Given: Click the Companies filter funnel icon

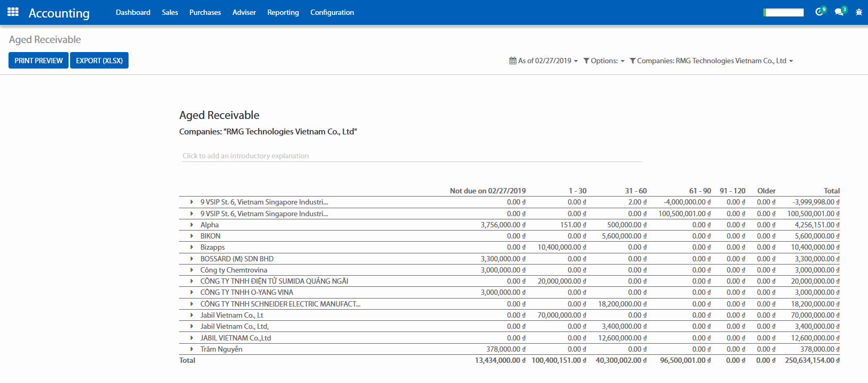Looking at the screenshot, I should tap(633, 61).
